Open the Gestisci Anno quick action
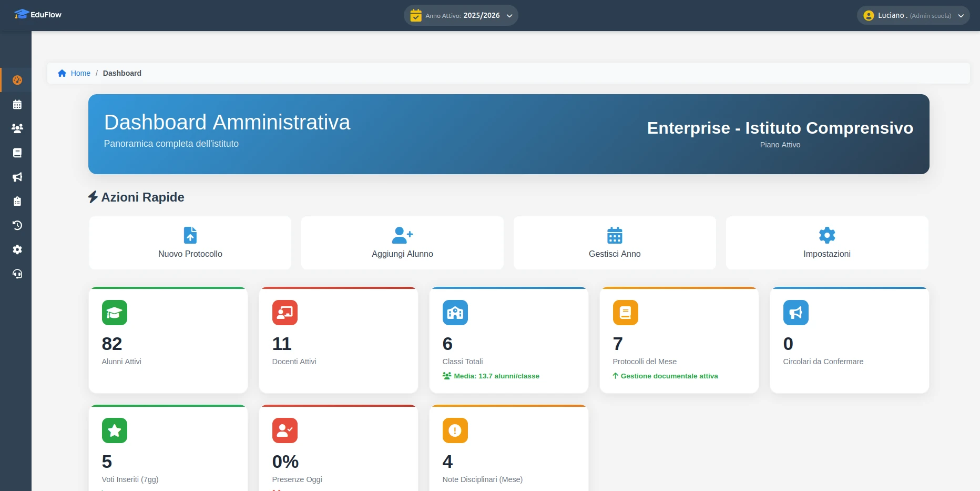Image resolution: width=980 pixels, height=491 pixels. pos(615,243)
